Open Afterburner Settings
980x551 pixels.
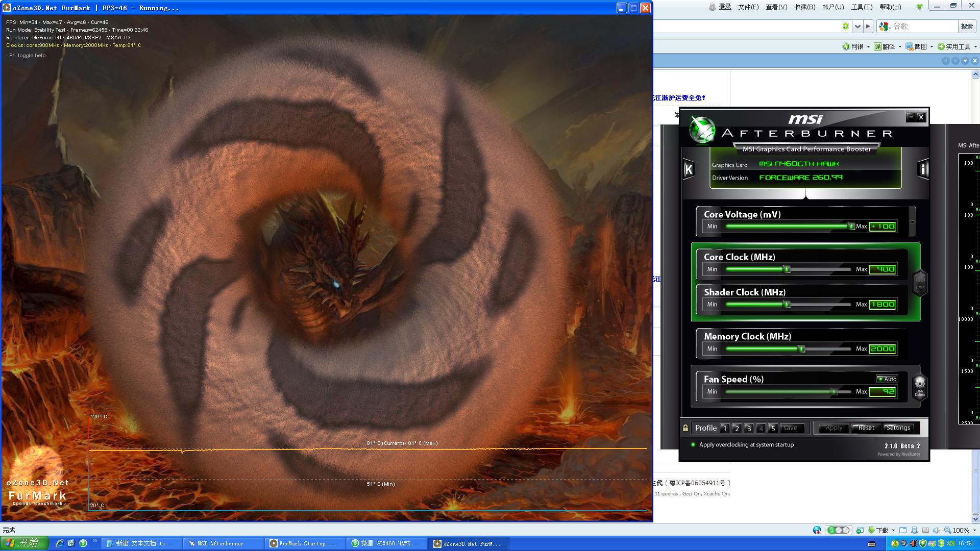point(898,428)
